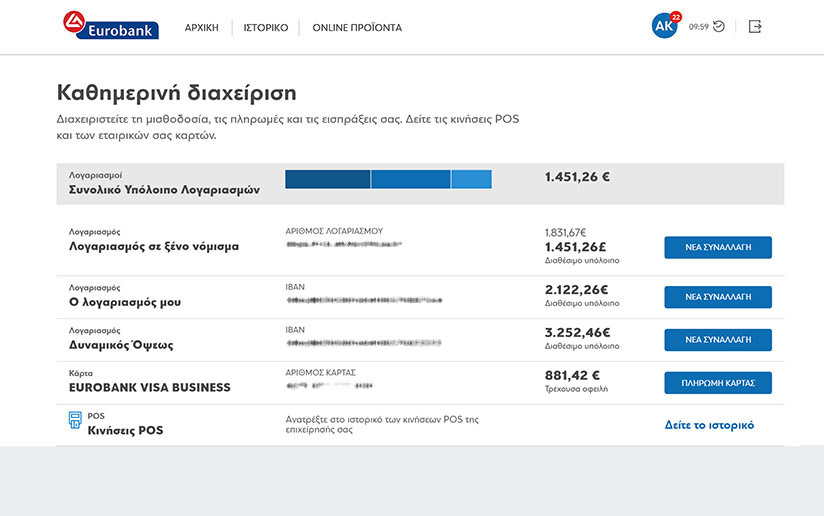Screen dimensions: 824x516
Task: Click the session timer refresh icon
Action: click(719, 26)
